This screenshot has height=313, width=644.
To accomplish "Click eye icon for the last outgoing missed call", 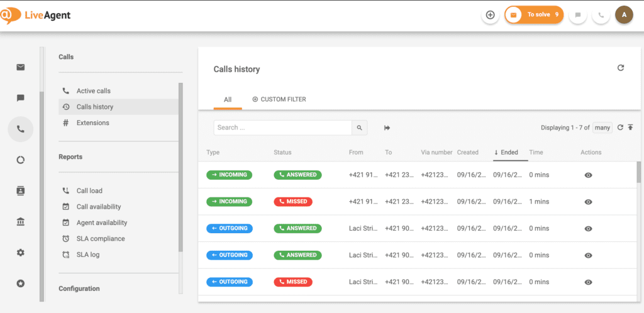I will pyautogui.click(x=588, y=282).
